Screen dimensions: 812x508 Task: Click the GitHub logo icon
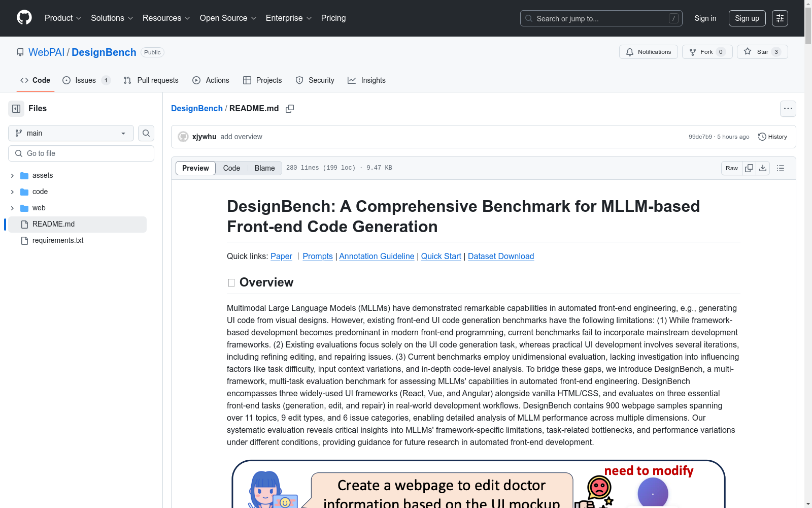coord(24,18)
